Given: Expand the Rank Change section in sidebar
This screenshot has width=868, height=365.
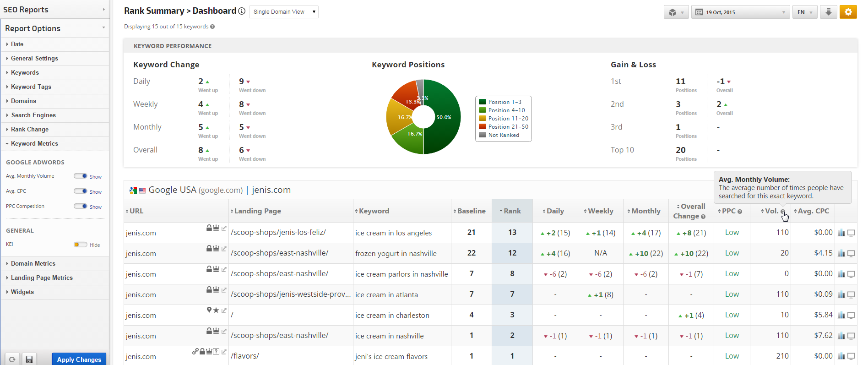Looking at the screenshot, I should pyautogui.click(x=30, y=129).
